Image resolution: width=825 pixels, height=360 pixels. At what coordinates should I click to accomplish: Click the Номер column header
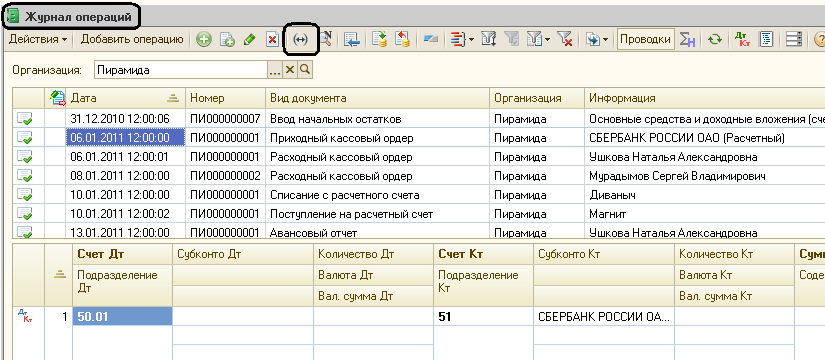point(225,98)
